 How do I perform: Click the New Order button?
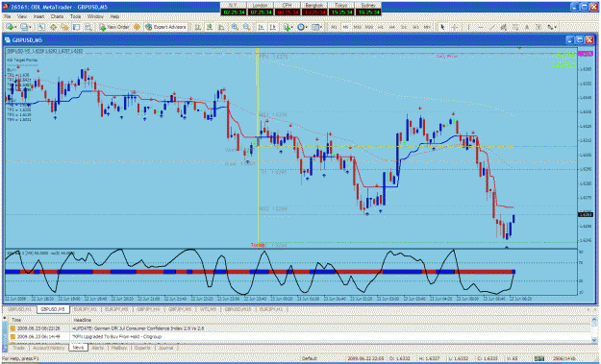(x=114, y=27)
